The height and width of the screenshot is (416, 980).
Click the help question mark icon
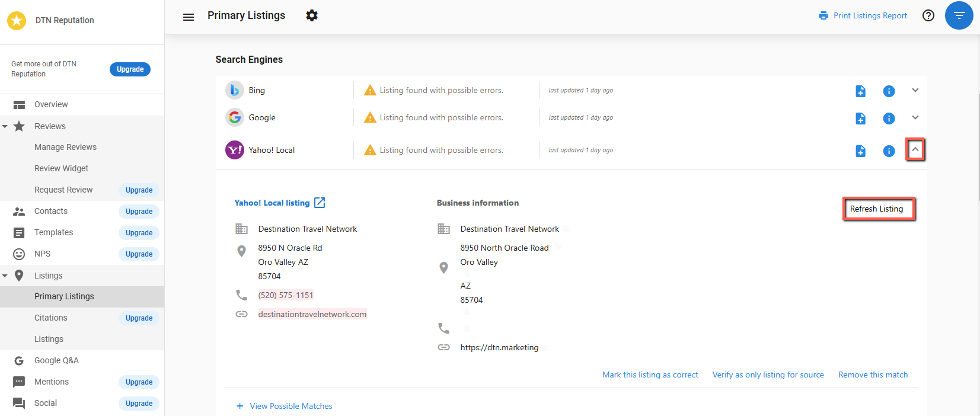[x=928, y=15]
